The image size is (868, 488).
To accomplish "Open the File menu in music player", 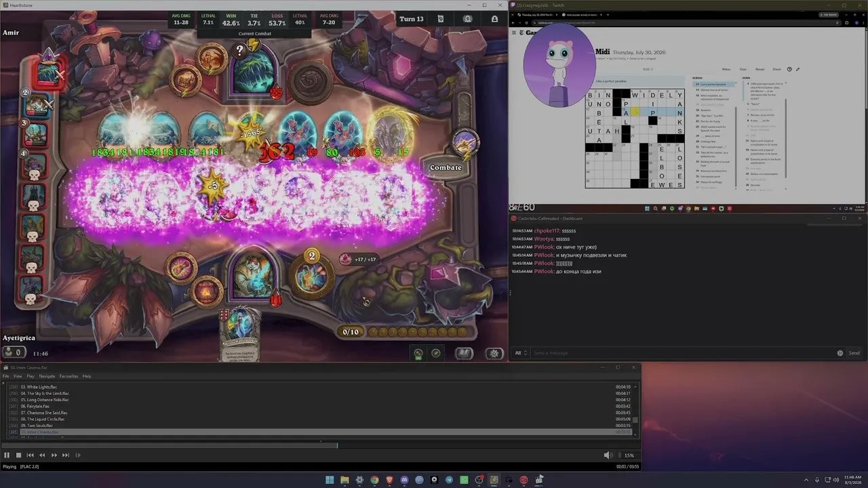I will click(x=6, y=376).
